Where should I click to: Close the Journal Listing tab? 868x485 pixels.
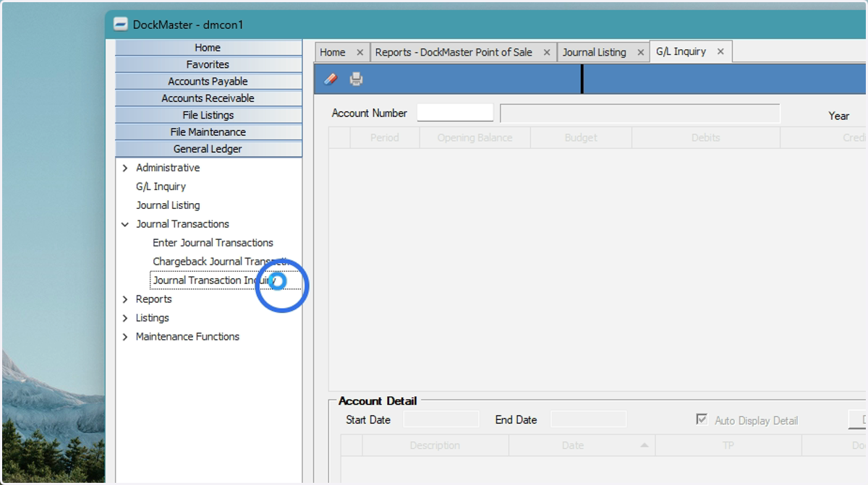(x=640, y=52)
